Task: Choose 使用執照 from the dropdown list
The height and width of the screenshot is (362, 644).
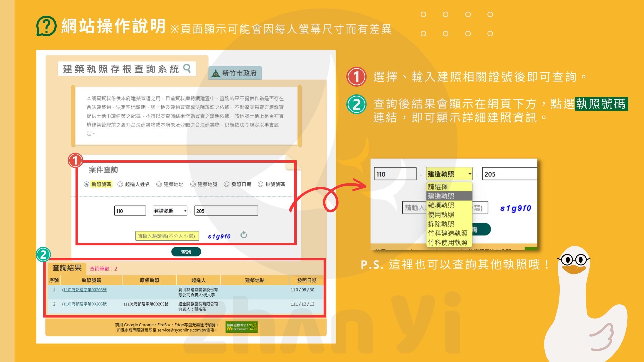Action: 449,215
